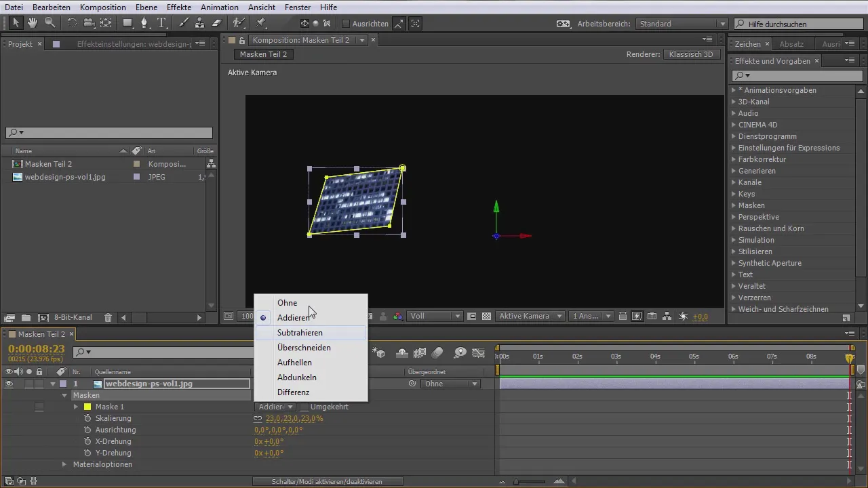Toggle the Umgekehrt mask checkbox
The height and width of the screenshot is (488, 868).
[x=304, y=407]
